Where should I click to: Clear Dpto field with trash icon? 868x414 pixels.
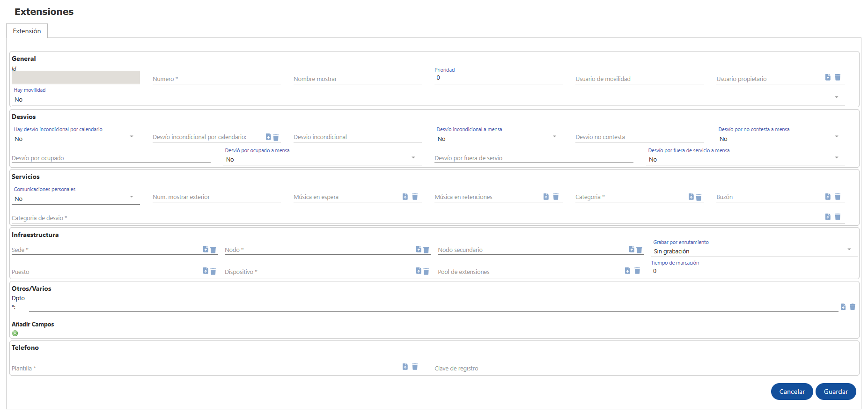tap(853, 307)
